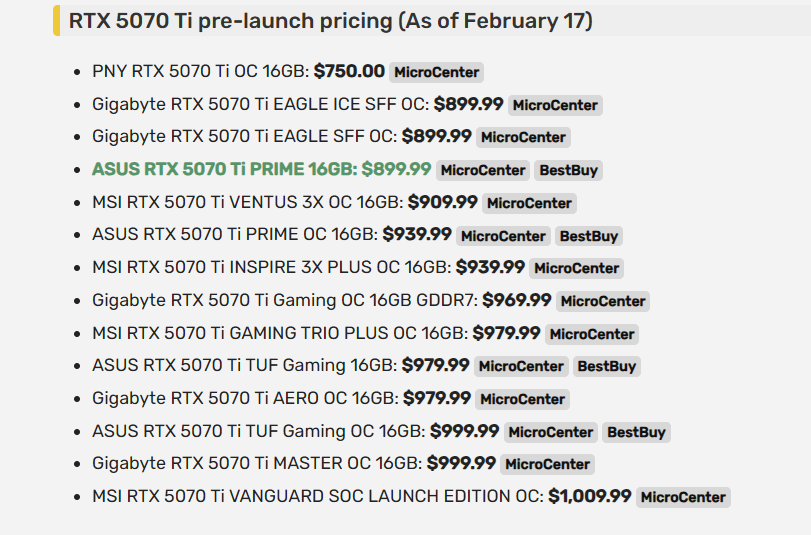Click the RTX 5070 Ti pre-launch pricing heading
This screenshot has width=811, height=535.
[x=331, y=21]
